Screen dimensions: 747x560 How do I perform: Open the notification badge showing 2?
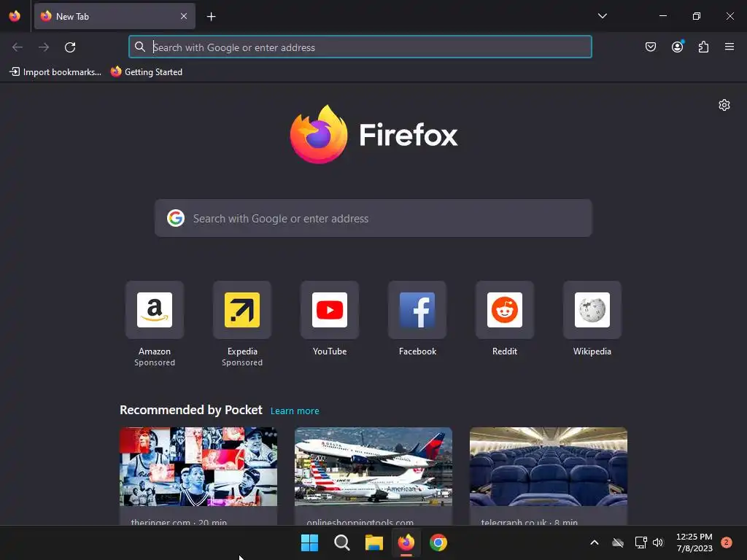pyautogui.click(x=726, y=542)
